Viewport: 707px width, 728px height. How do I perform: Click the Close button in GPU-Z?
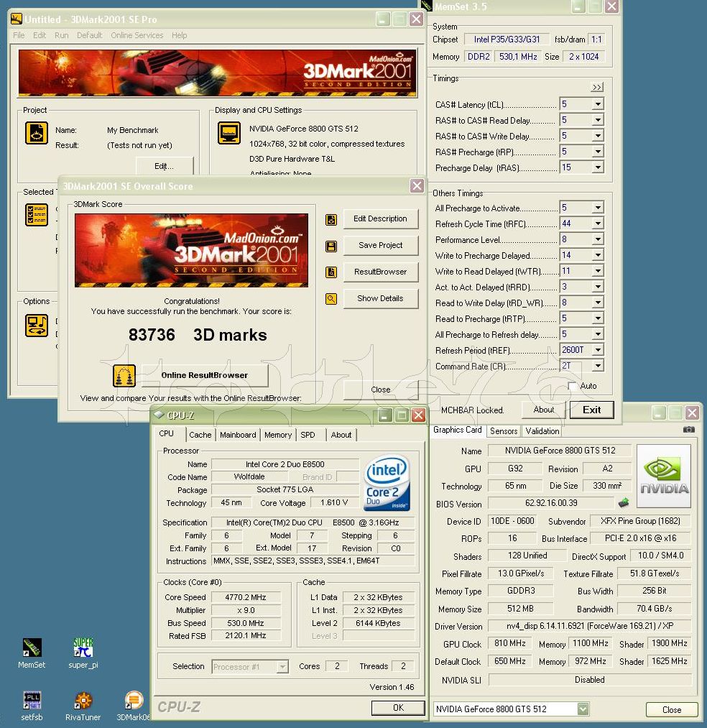click(672, 709)
